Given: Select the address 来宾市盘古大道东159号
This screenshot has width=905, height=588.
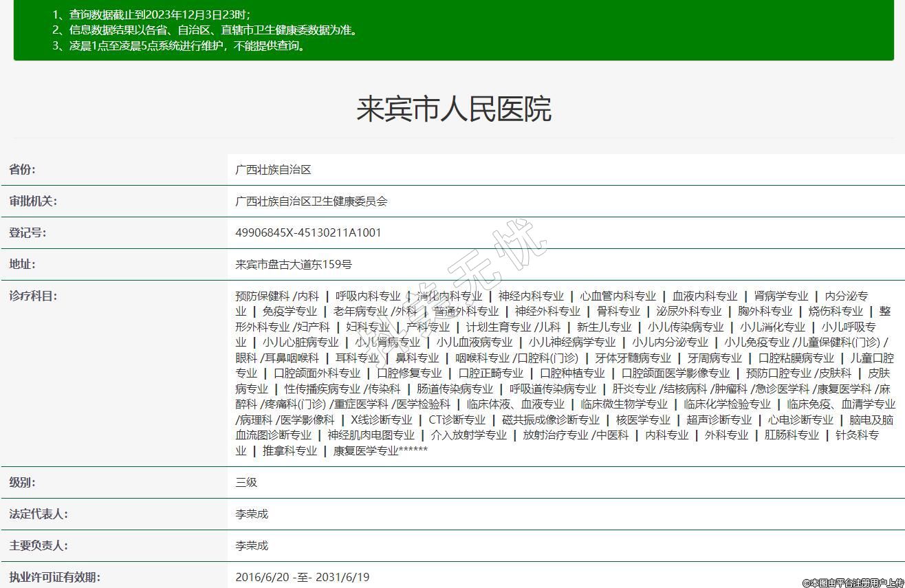Looking at the screenshot, I should click(x=293, y=264).
